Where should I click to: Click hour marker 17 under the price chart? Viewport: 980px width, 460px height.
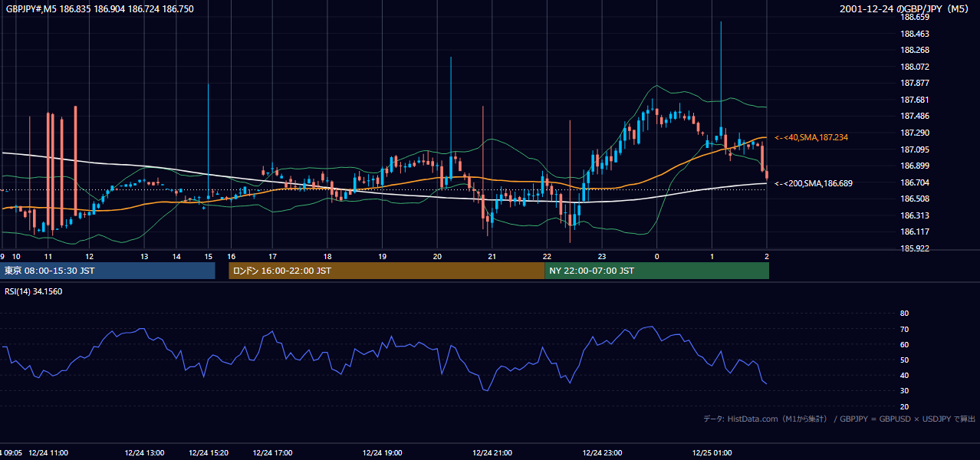[272, 257]
